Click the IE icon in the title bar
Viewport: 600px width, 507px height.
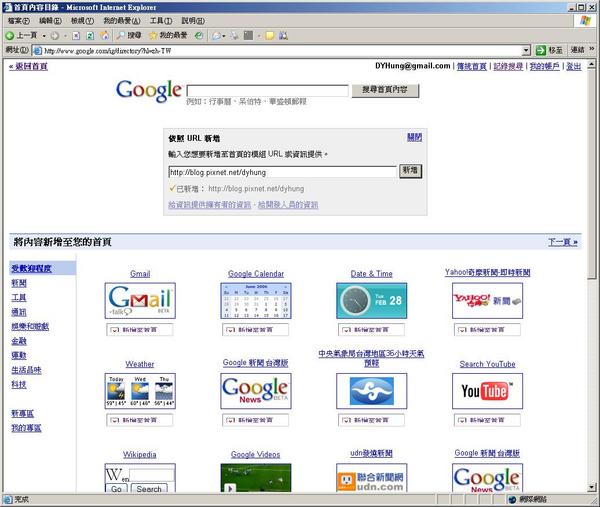pyautogui.click(x=7, y=7)
